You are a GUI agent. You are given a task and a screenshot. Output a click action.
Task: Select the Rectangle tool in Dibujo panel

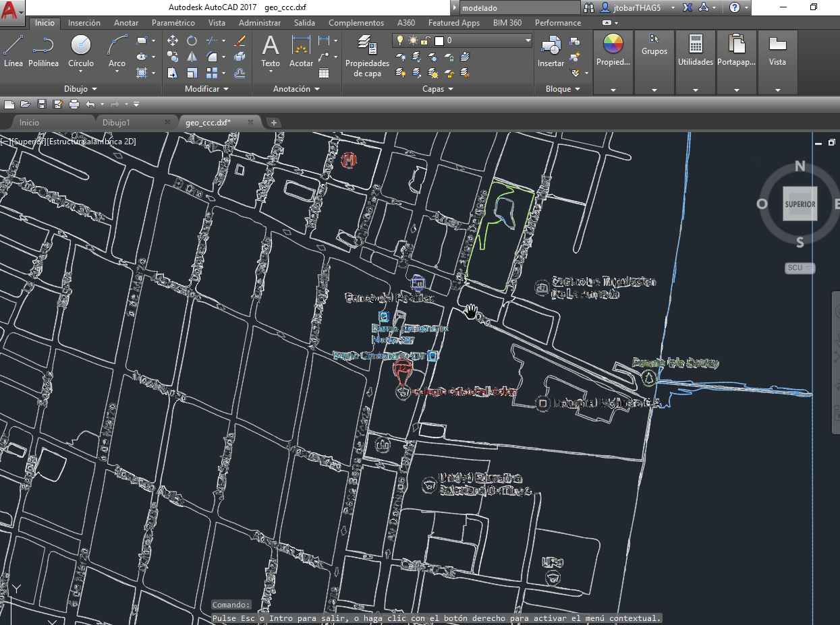(x=142, y=40)
